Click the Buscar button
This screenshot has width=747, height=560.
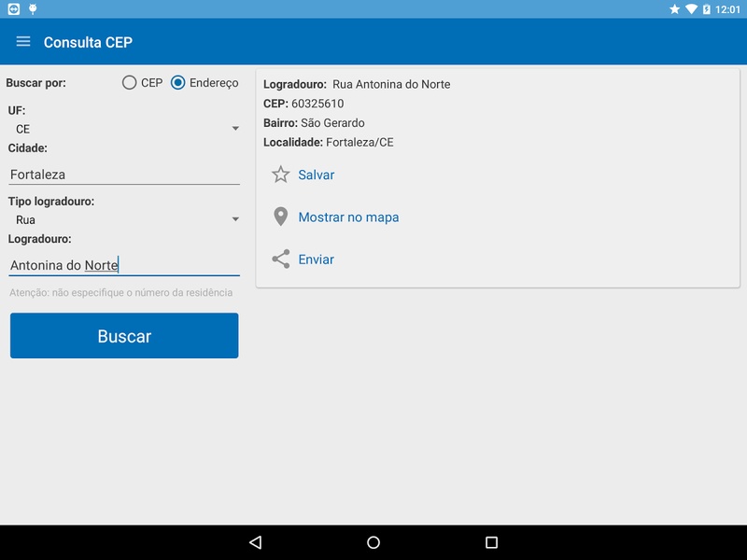pos(124,336)
